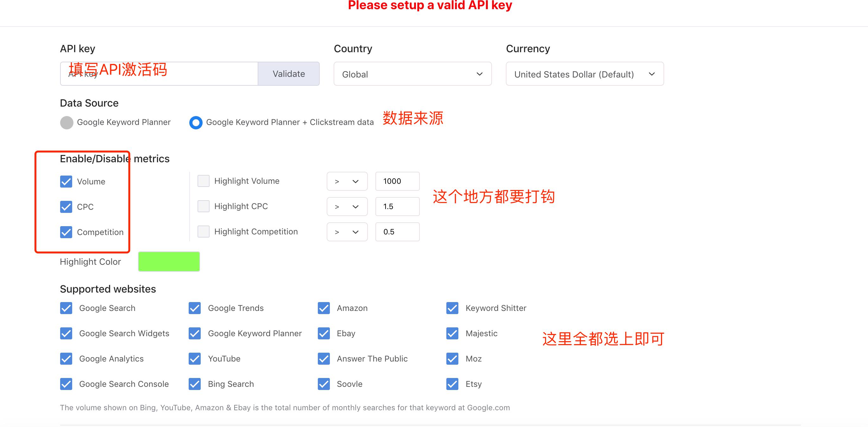Uncheck the Volume metric

[66, 182]
